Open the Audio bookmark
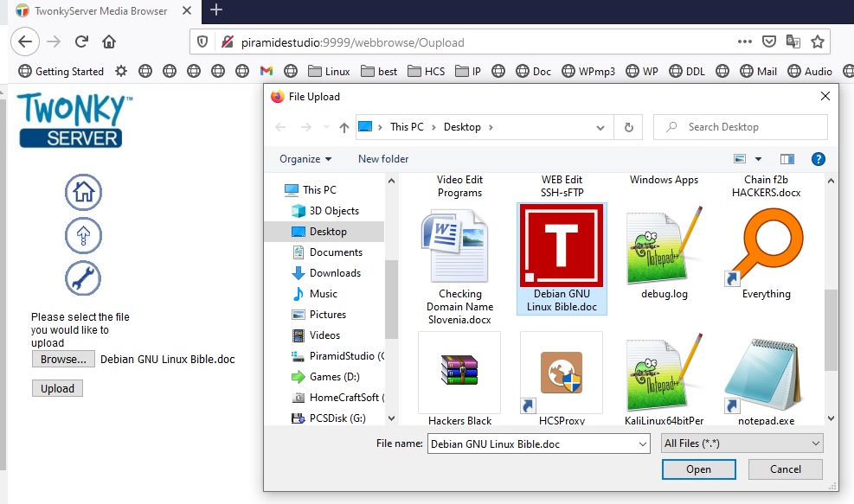 click(810, 71)
